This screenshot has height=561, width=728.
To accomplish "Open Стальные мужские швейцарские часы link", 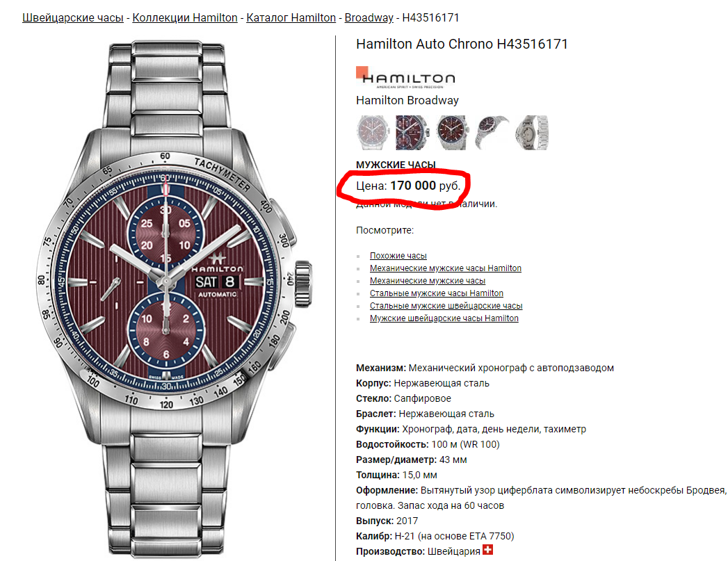I will (x=446, y=306).
